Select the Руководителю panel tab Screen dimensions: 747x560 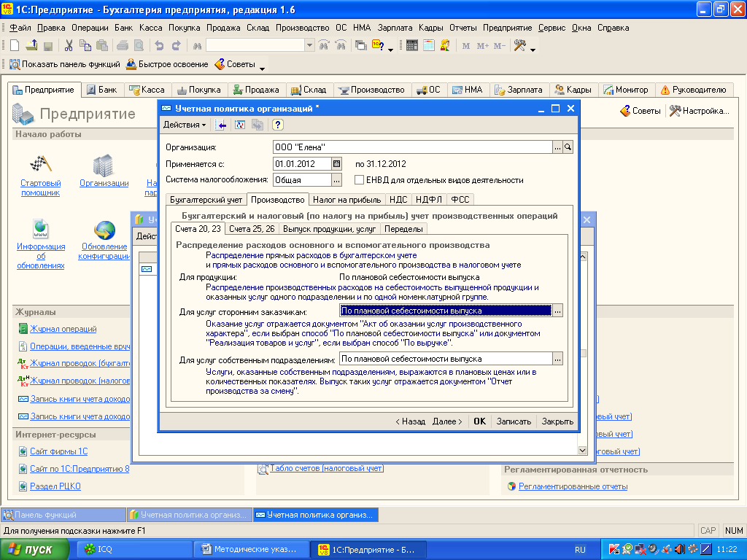(x=694, y=90)
